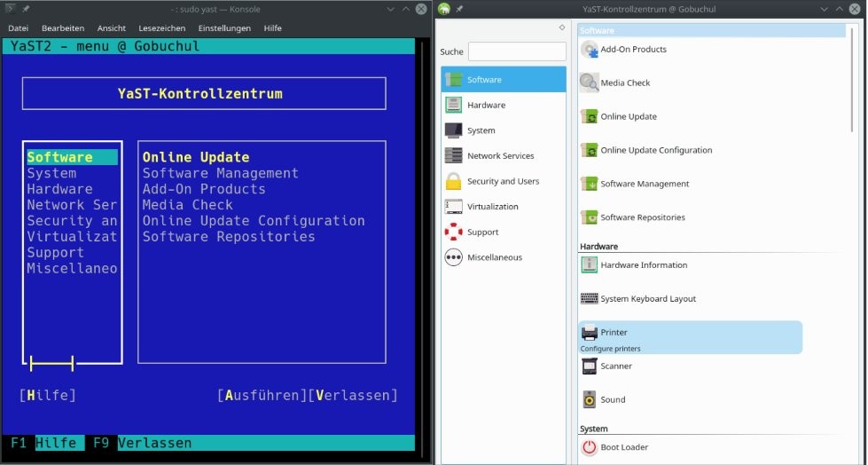This screenshot has height=465, width=868.
Task: Click the System monitor icon in sidebar
Action: [453, 130]
